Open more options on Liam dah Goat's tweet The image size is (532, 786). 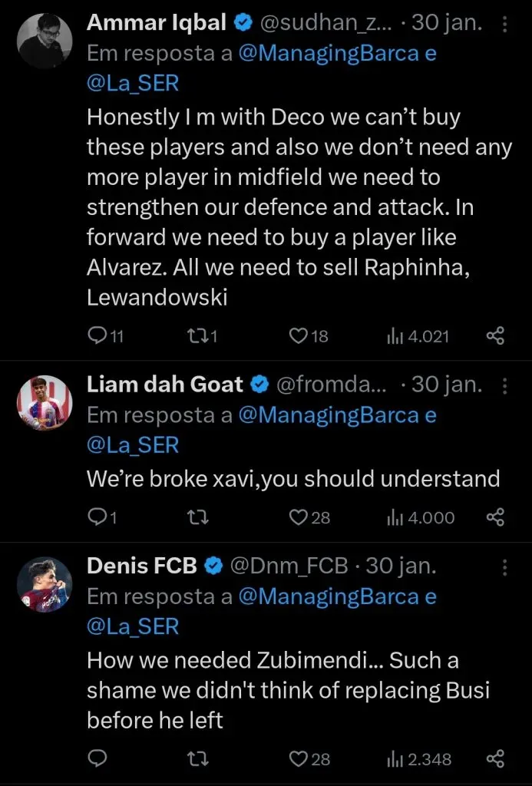[x=504, y=385]
